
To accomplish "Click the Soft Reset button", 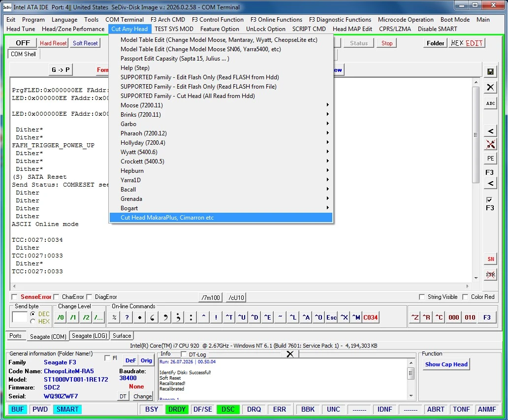I will click(85, 43).
